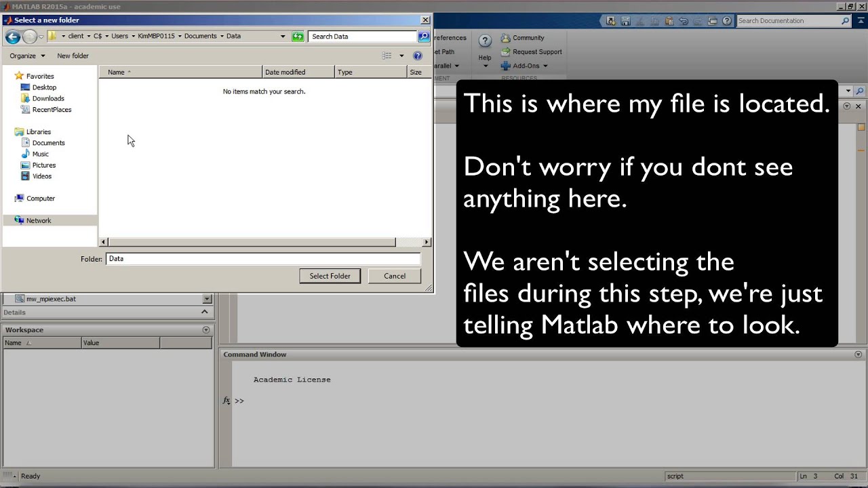Image resolution: width=868 pixels, height=488 pixels.
Task: Click Paste icon in MATLAB quick access toolbar
Action: [x=669, y=21]
